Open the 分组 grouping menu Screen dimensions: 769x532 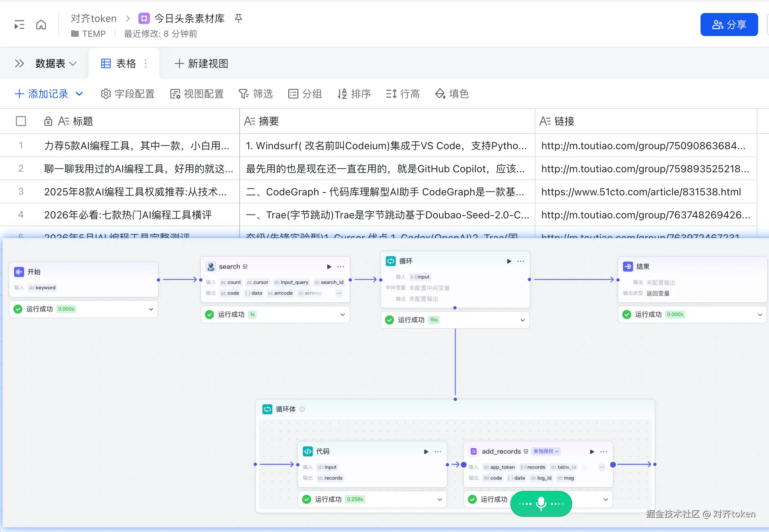305,94
